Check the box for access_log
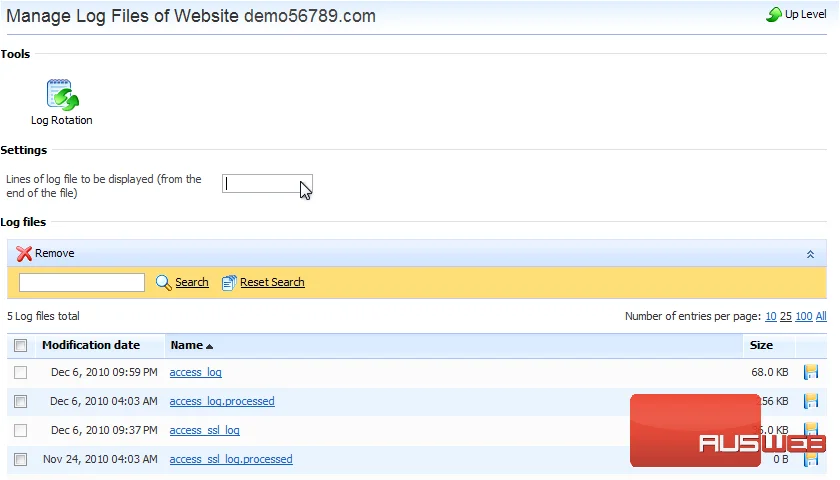Image resolution: width=840 pixels, height=480 pixels. click(x=20, y=372)
